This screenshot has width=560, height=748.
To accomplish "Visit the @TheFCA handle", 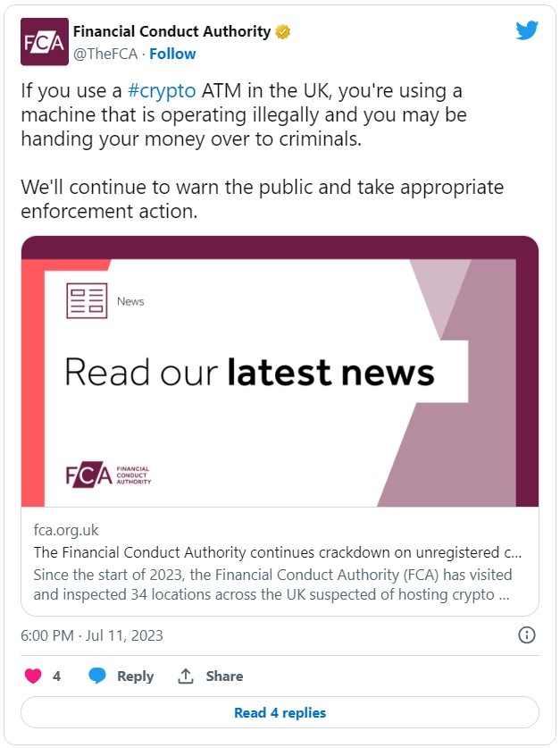I will [106, 54].
